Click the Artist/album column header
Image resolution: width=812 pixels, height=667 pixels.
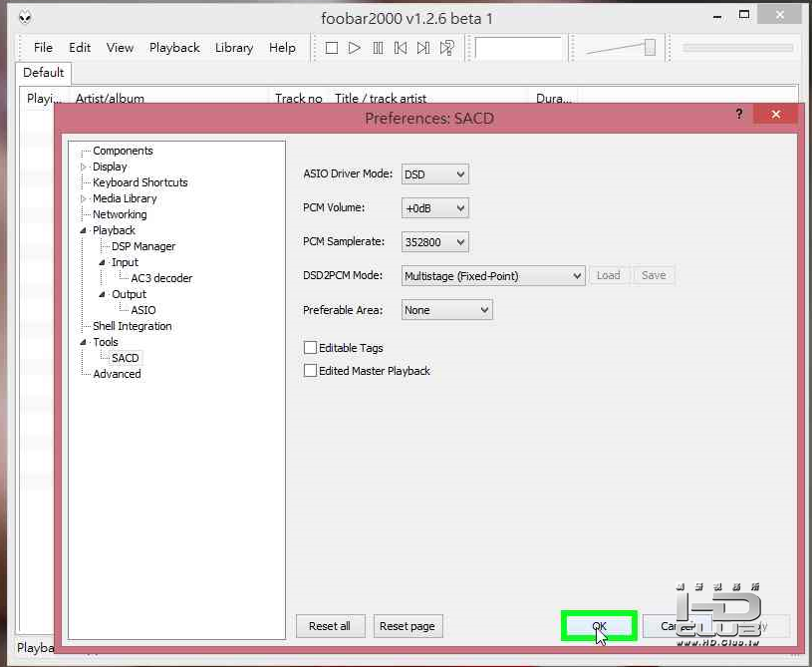click(169, 97)
